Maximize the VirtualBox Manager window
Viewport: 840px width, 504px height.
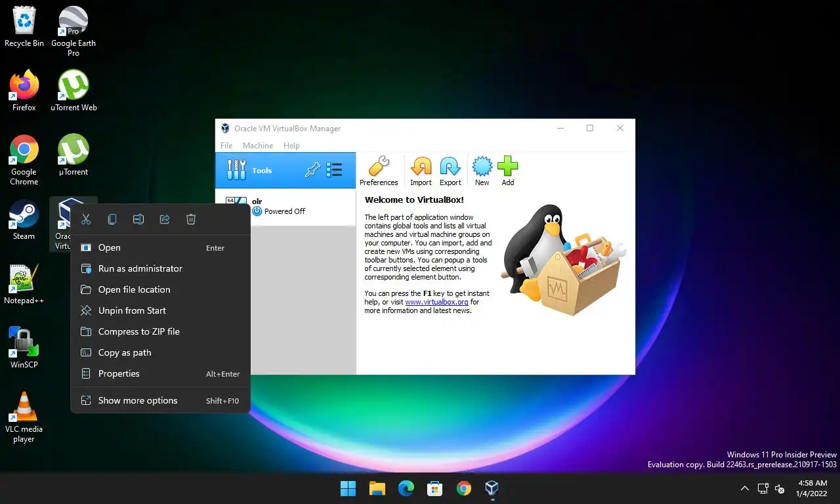[x=589, y=129]
